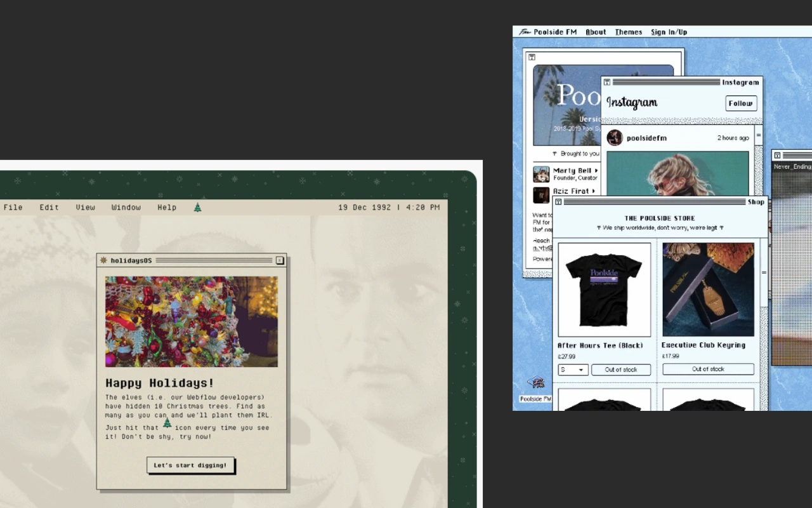
Task: Click the palm icon on the Shop window title bar
Action: pyautogui.click(x=558, y=202)
